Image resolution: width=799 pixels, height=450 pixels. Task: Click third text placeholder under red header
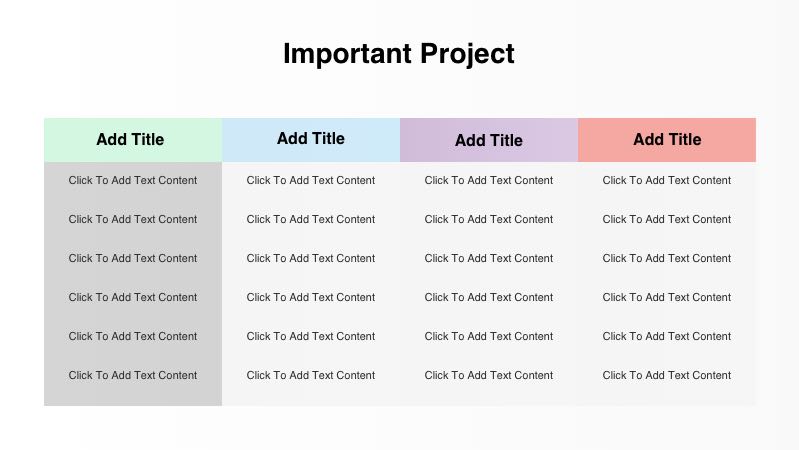(667, 259)
